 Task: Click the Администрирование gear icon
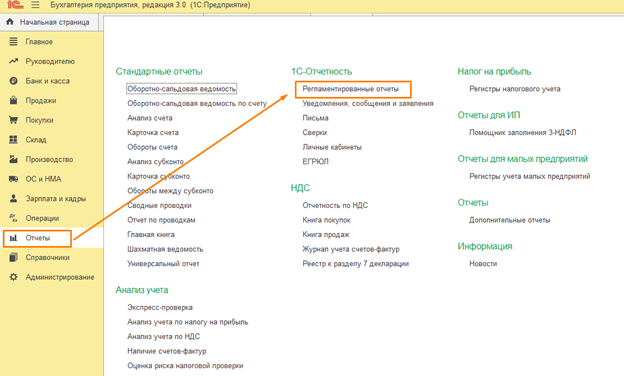click(x=14, y=277)
